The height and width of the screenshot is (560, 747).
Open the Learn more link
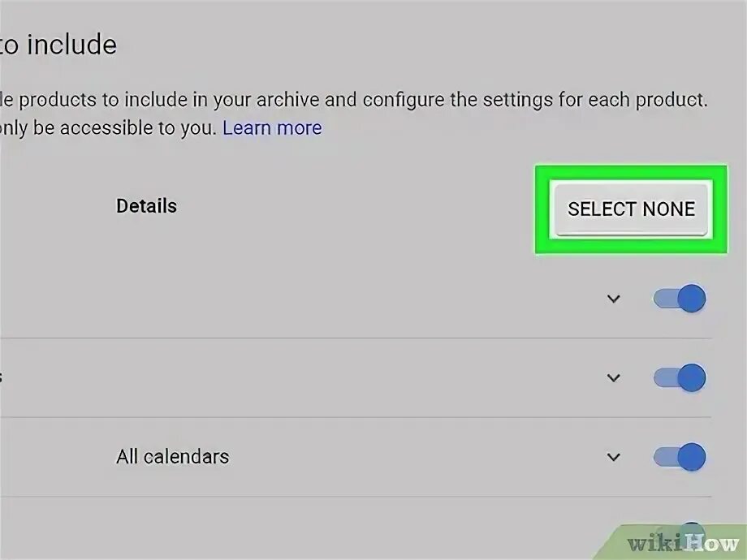click(x=272, y=128)
